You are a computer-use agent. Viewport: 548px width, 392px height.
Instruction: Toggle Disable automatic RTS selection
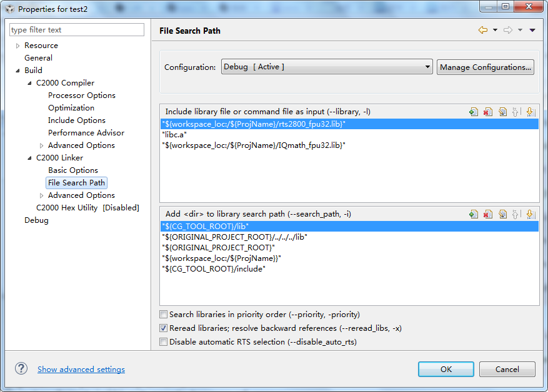(x=164, y=342)
